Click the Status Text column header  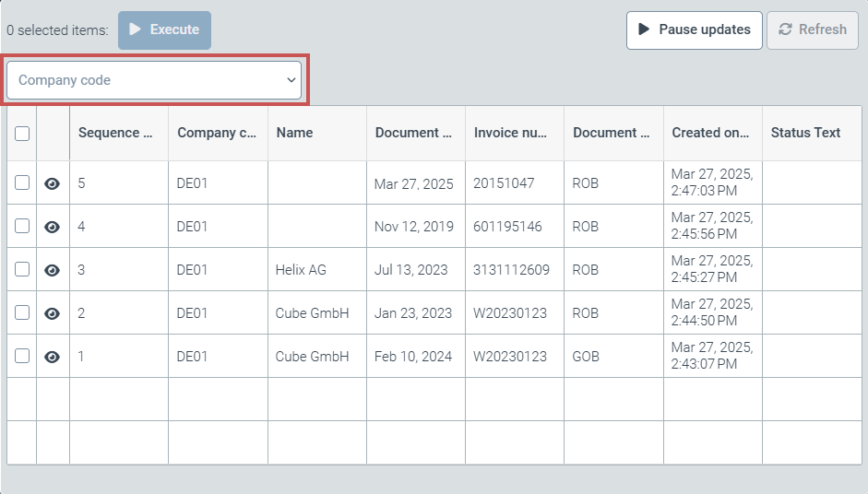(x=805, y=133)
